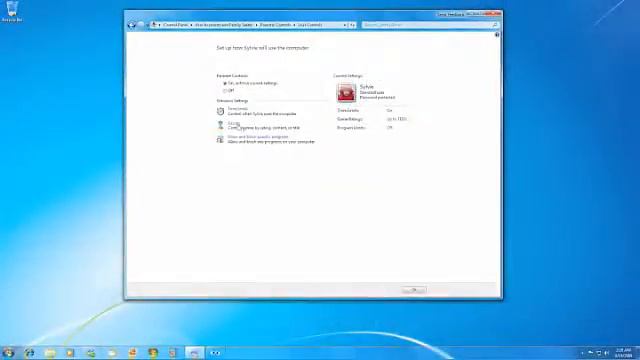Screen dimensions: 640x360
Task: Click the network icon in system tray
Action: point(598,353)
